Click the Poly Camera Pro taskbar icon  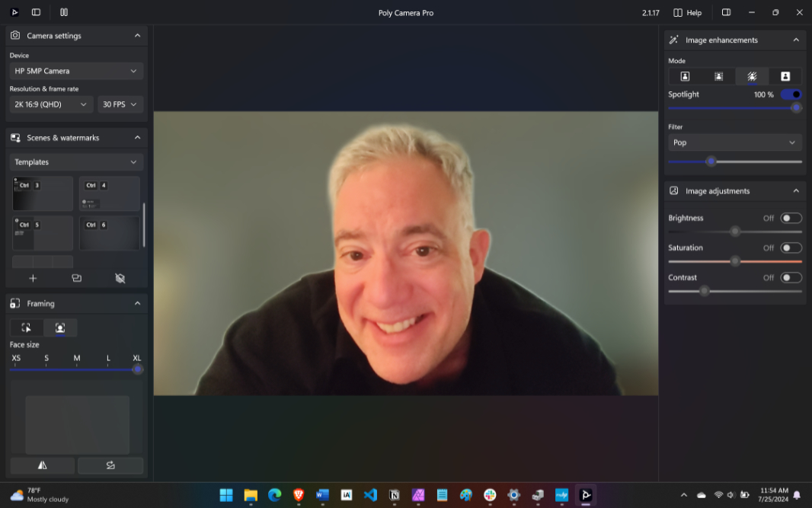586,495
